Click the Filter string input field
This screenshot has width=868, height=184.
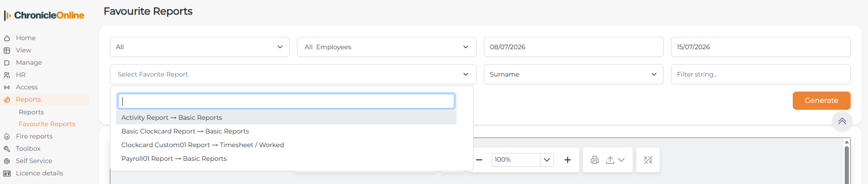pyautogui.click(x=761, y=74)
